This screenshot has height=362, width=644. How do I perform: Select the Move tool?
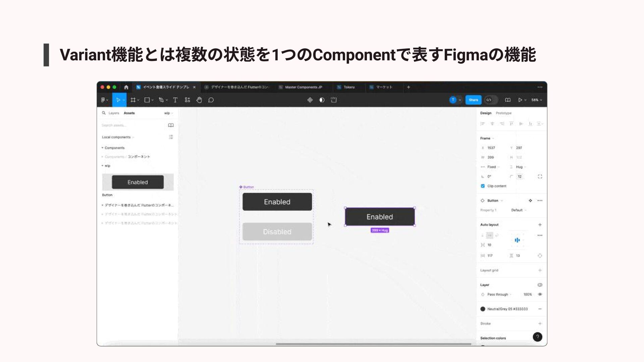[x=118, y=100]
